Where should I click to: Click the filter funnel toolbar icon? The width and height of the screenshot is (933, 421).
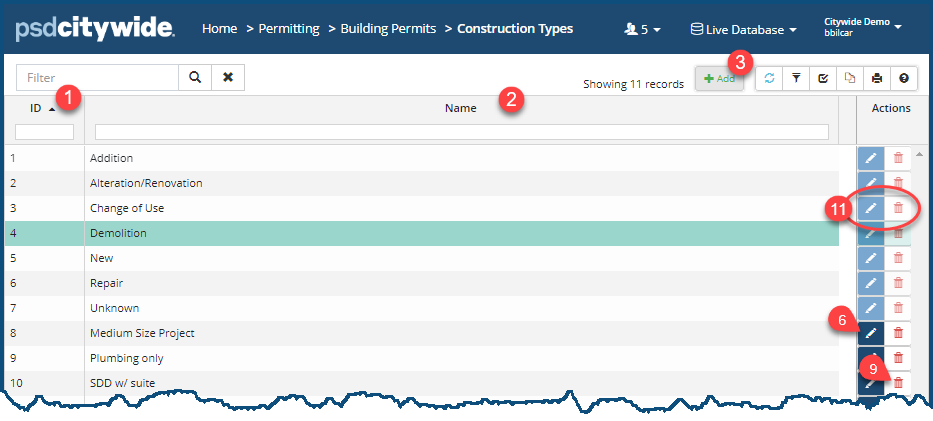point(796,78)
